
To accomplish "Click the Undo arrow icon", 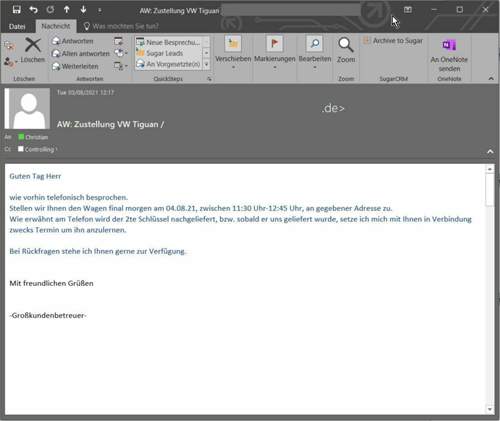I will click(x=33, y=10).
